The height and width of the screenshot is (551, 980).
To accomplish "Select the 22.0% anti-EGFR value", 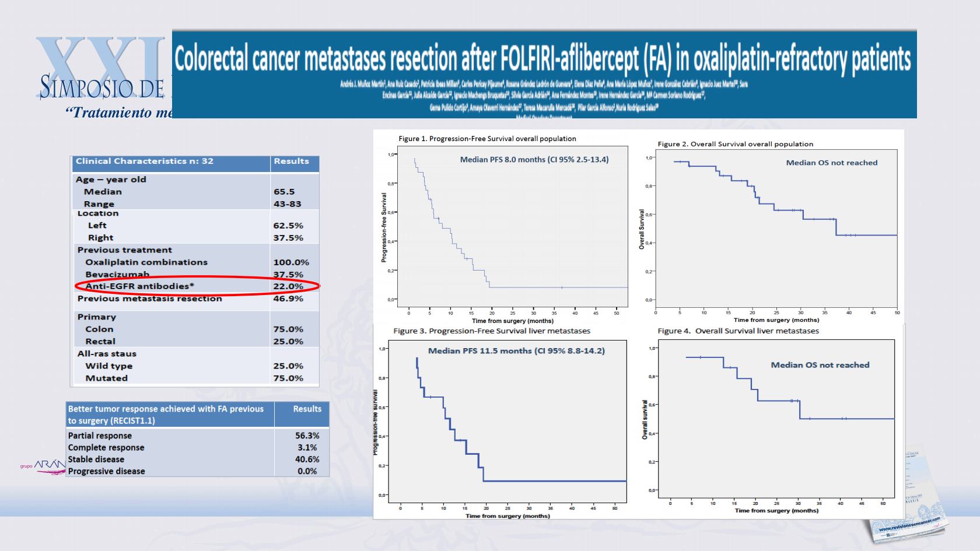I will point(288,286).
